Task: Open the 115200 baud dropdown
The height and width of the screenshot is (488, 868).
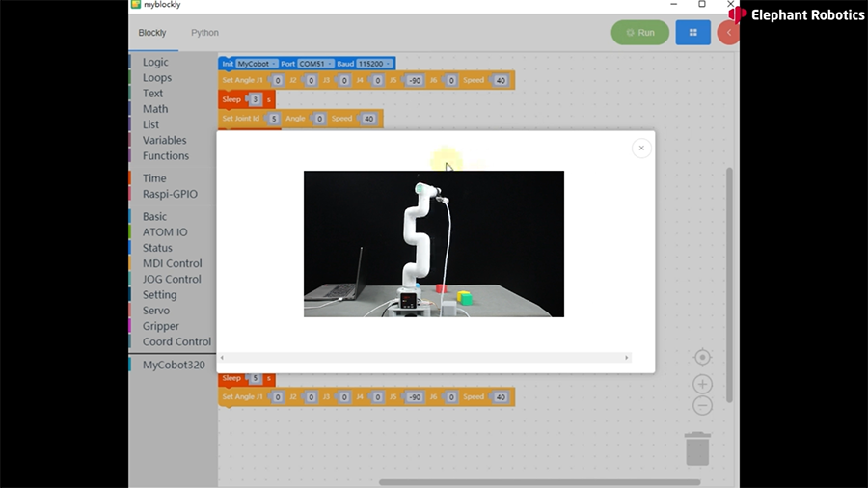Action: click(x=373, y=64)
